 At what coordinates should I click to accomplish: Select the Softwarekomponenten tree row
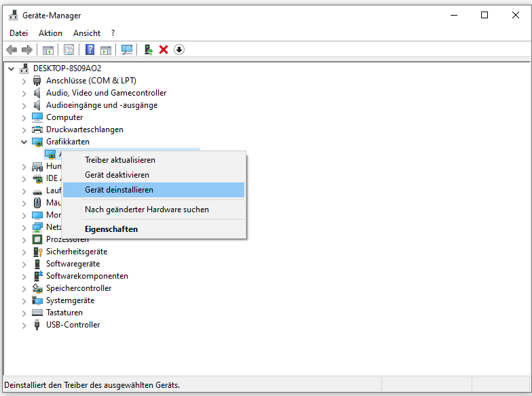87,276
